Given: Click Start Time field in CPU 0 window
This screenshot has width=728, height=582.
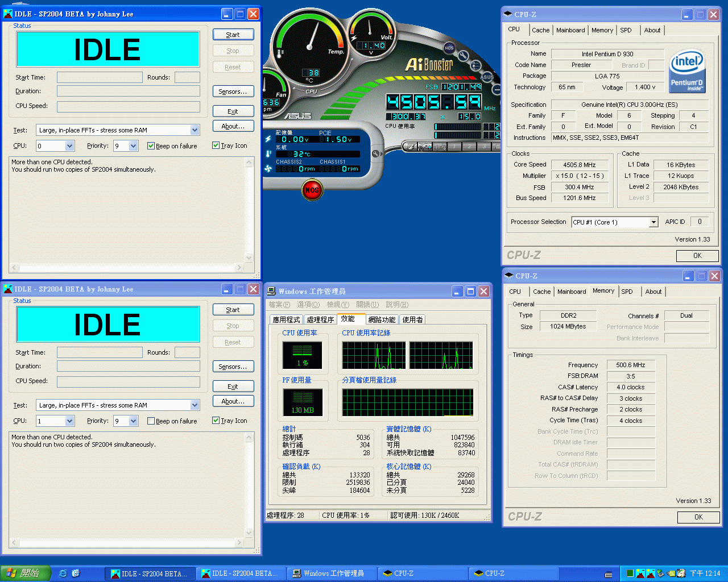Looking at the screenshot, I should click(100, 77).
